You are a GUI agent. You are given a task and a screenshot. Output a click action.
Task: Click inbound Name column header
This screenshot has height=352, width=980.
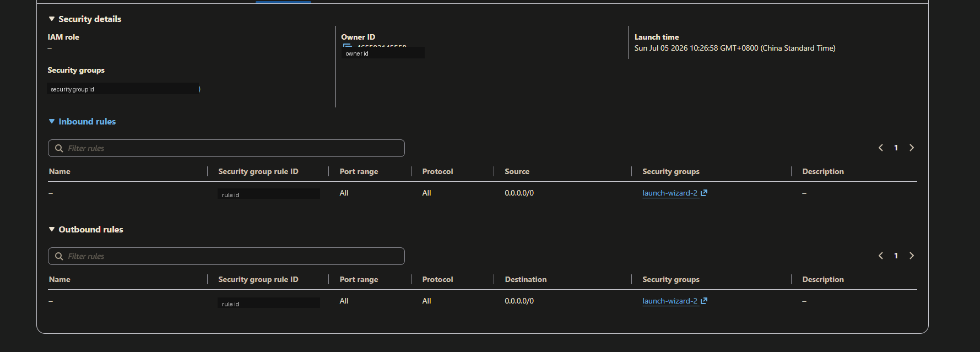coord(59,171)
